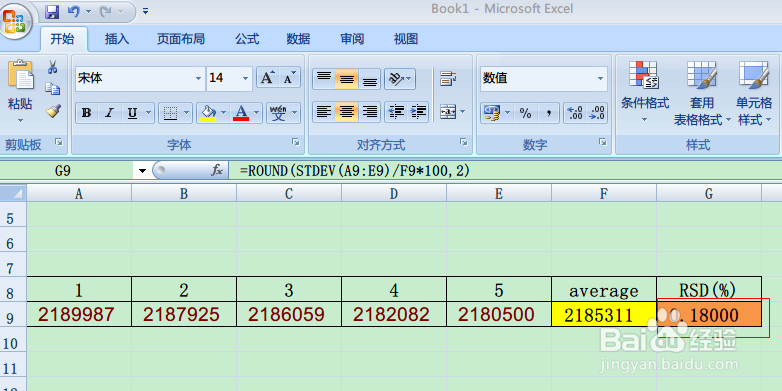The image size is (782, 391).
Task: Toggle align text left
Action: (324, 112)
